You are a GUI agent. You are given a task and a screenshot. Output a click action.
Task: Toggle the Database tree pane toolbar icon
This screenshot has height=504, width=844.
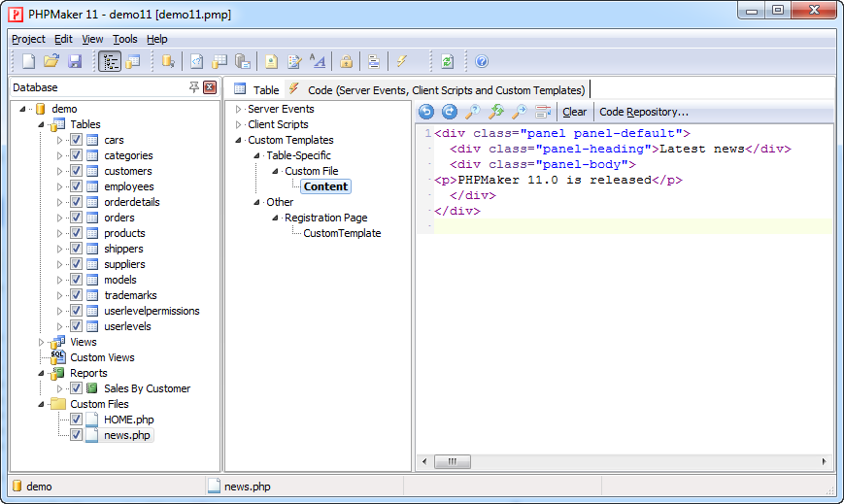[110, 61]
